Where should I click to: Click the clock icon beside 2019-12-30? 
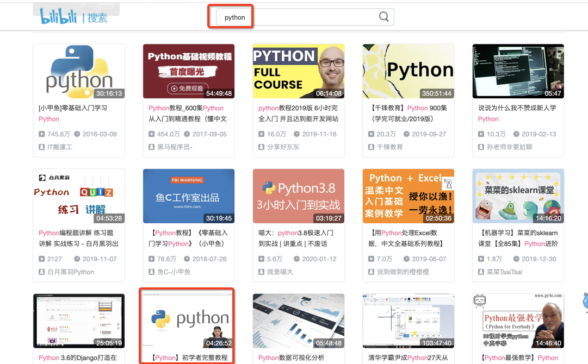(516, 259)
